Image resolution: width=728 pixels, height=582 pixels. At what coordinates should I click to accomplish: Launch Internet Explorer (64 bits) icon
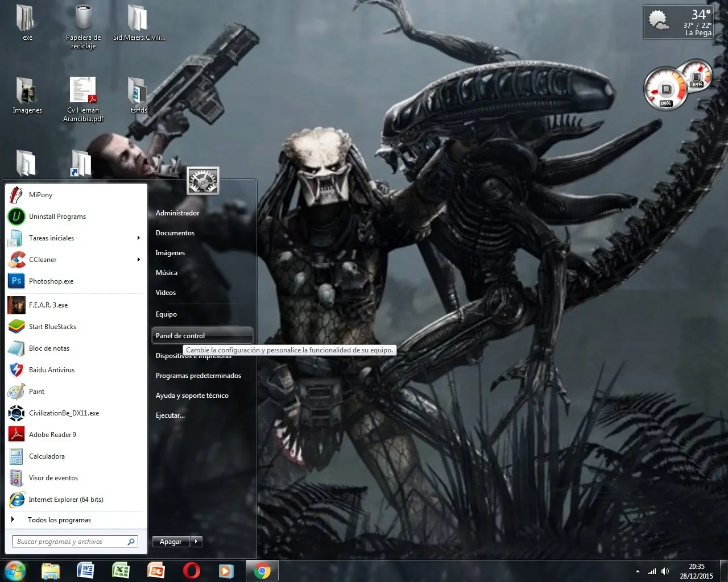[16, 500]
